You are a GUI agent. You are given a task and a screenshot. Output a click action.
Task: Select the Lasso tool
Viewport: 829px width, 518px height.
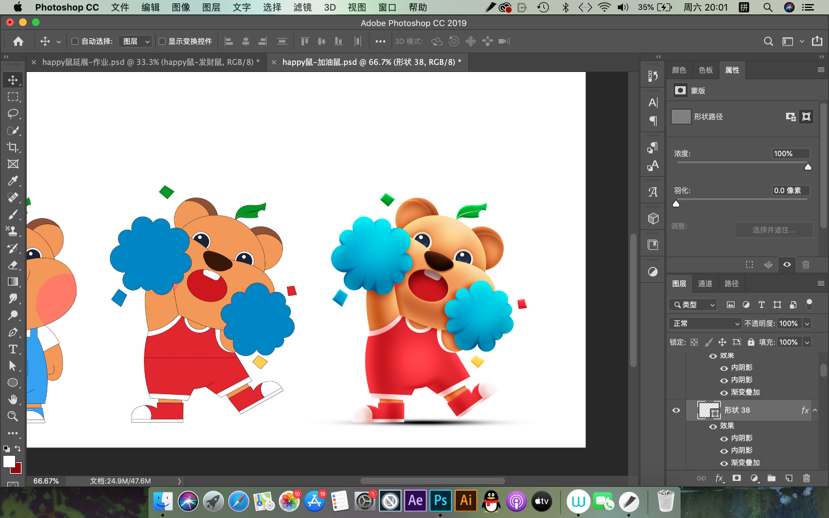tap(13, 114)
